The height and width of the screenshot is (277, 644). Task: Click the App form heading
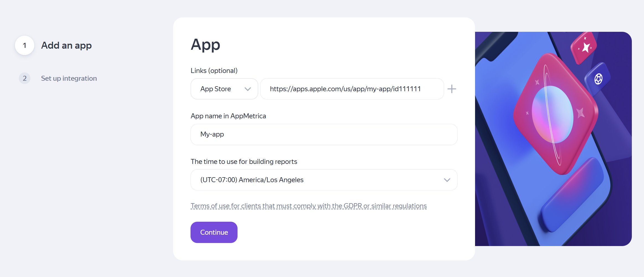[205, 45]
